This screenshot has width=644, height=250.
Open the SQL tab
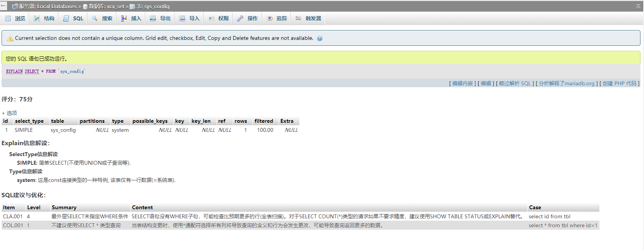pos(73,18)
